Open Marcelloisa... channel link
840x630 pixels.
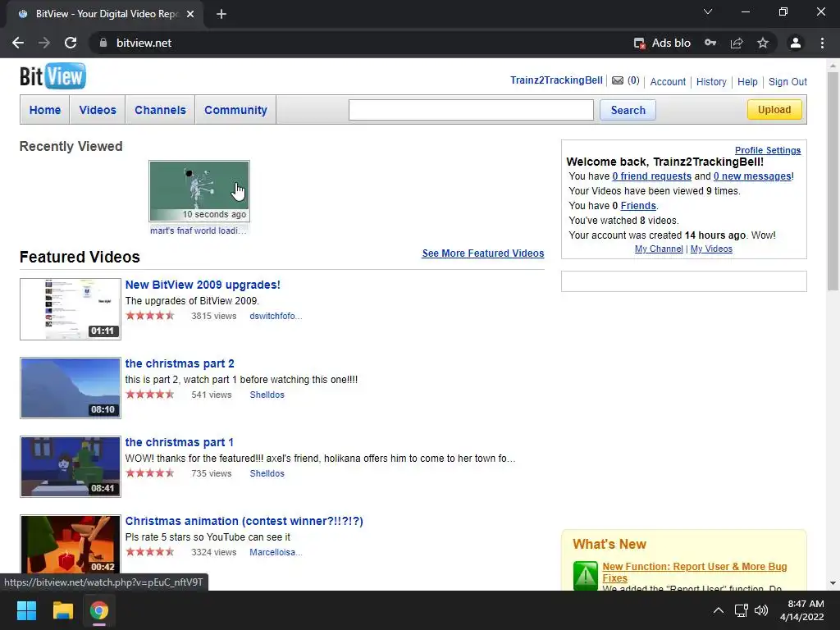pyautogui.click(x=276, y=552)
